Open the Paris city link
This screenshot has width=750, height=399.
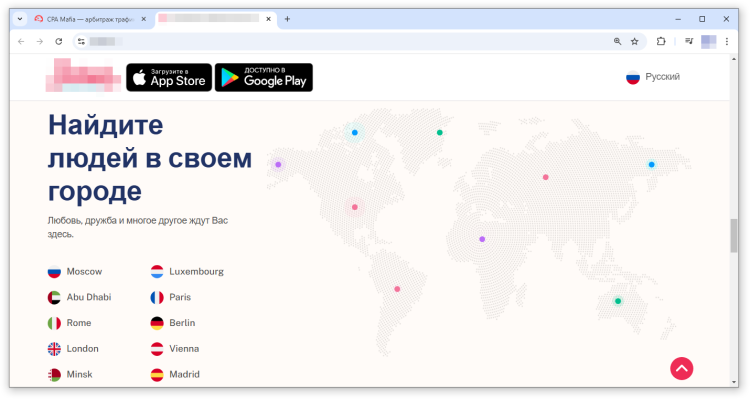(x=180, y=297)
